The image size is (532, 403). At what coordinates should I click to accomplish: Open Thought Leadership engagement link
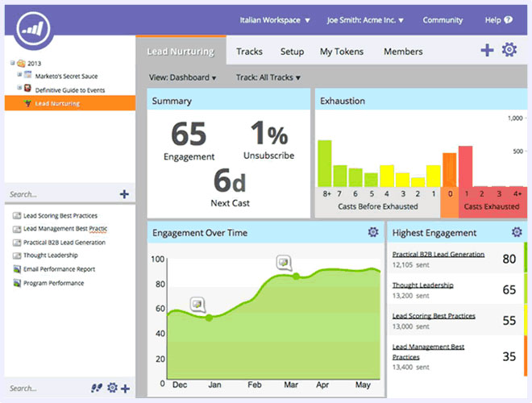422,285
